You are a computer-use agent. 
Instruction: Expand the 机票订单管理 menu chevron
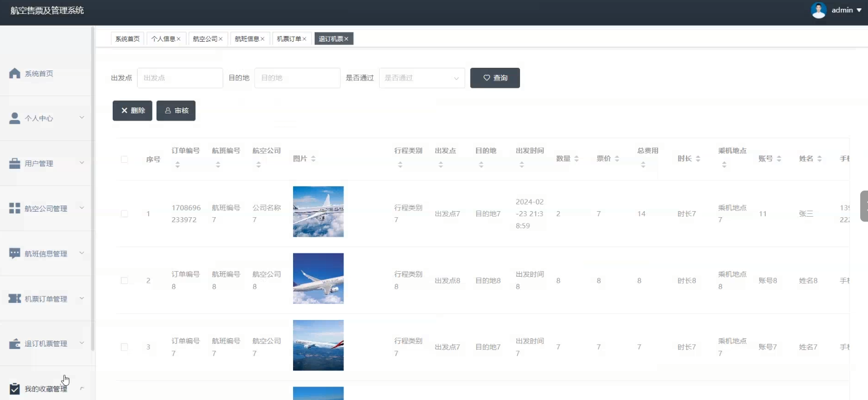click(82, 298)
